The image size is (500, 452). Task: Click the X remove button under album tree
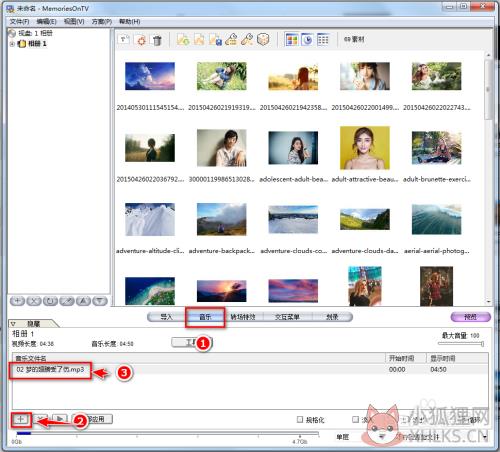(34, 301)
